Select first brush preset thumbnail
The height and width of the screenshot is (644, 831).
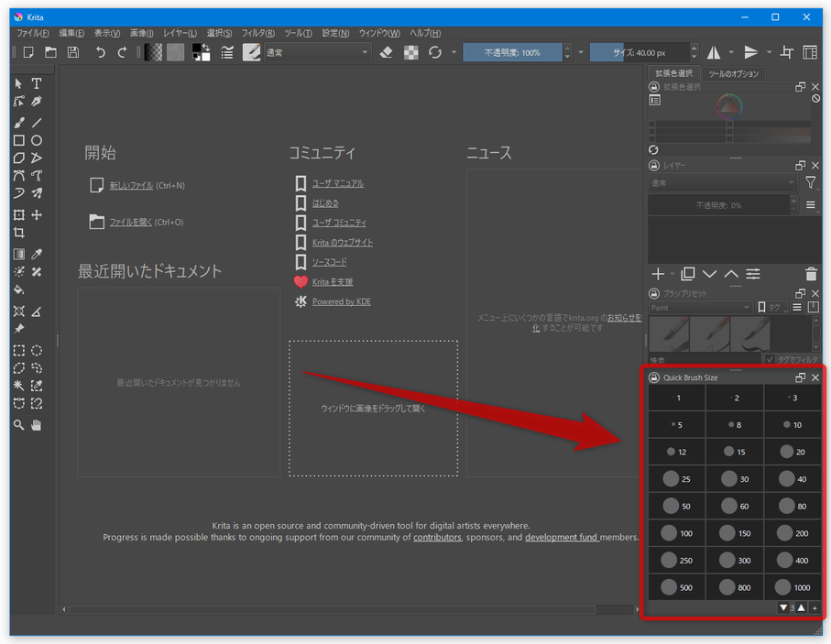668,334
